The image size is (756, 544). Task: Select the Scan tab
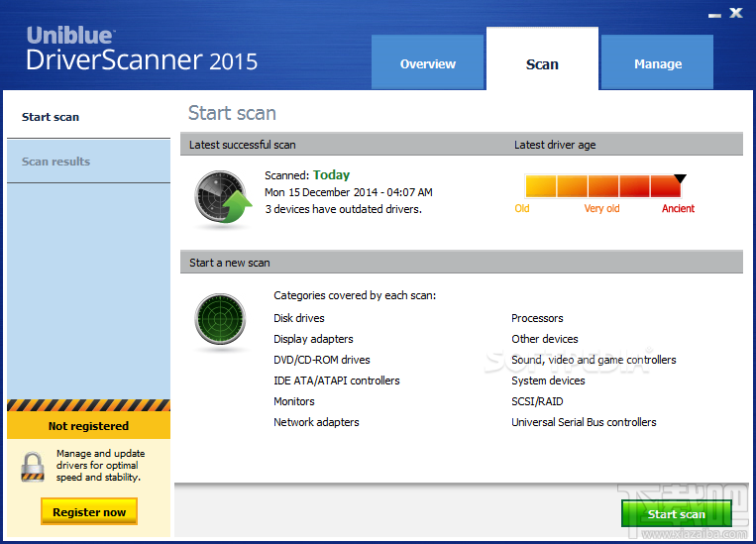[x=542, y=58]
